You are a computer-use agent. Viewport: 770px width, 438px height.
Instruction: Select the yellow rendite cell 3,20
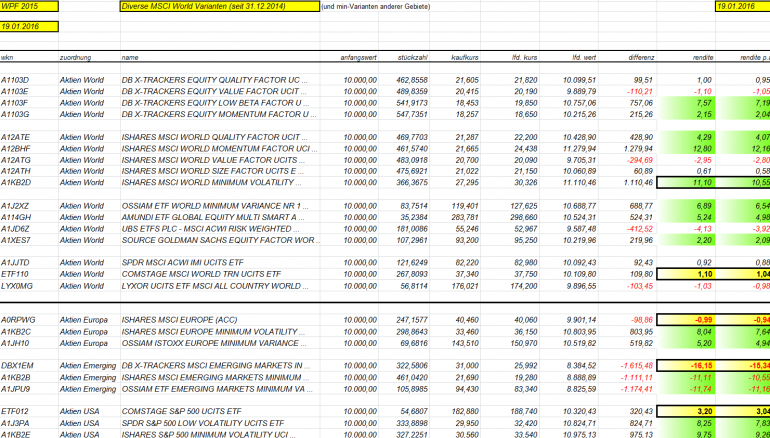(686, 411)
